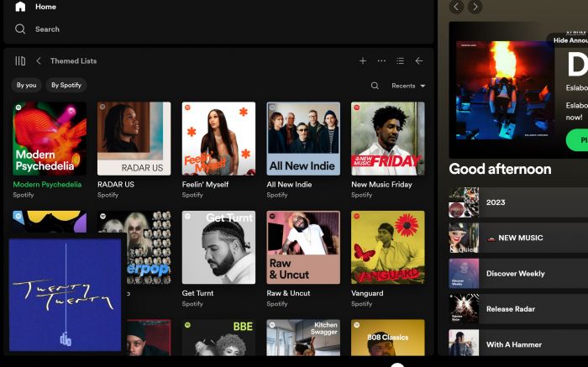This screenshot has height=367, width=588.
Task: Click Release Radar thumbnail image
Action: 464,309
